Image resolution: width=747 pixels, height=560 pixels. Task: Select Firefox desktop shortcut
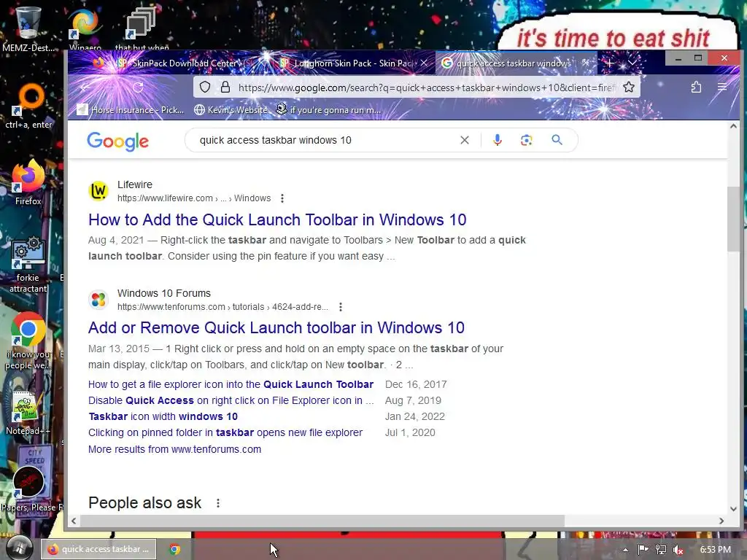pyautogui.click(x=28, y=183)
